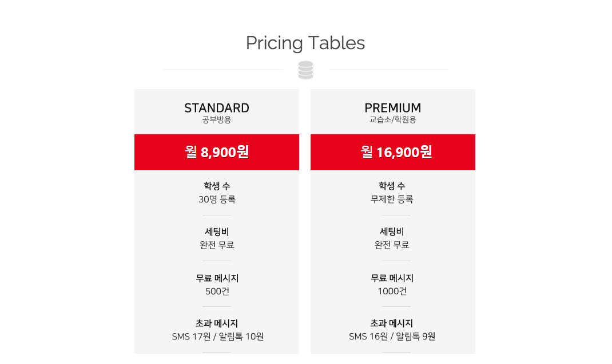Screen dimensions: 612x364
Task: Select the 교습소/학원용 subtitle
Action: pos(392,120)
